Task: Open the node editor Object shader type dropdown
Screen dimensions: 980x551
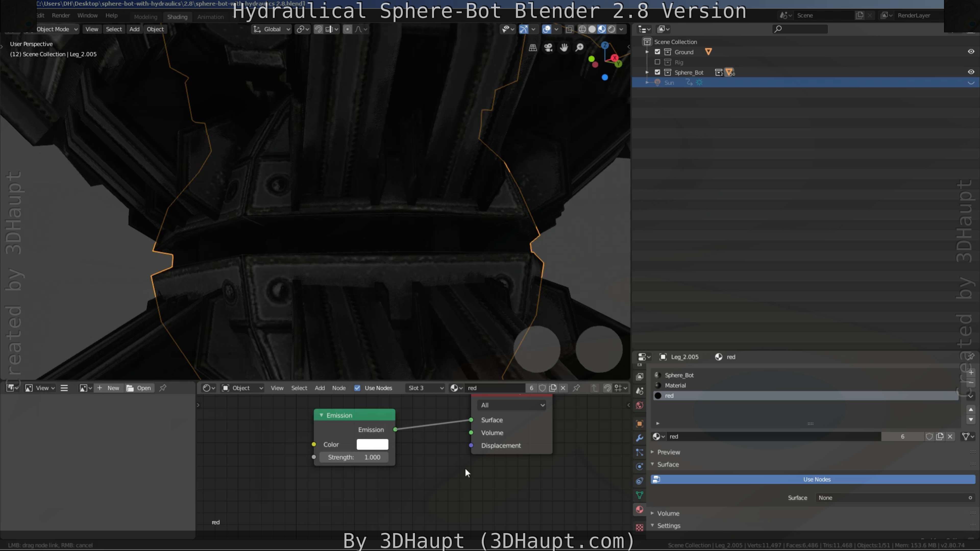Action: click(x=243, y=388)
